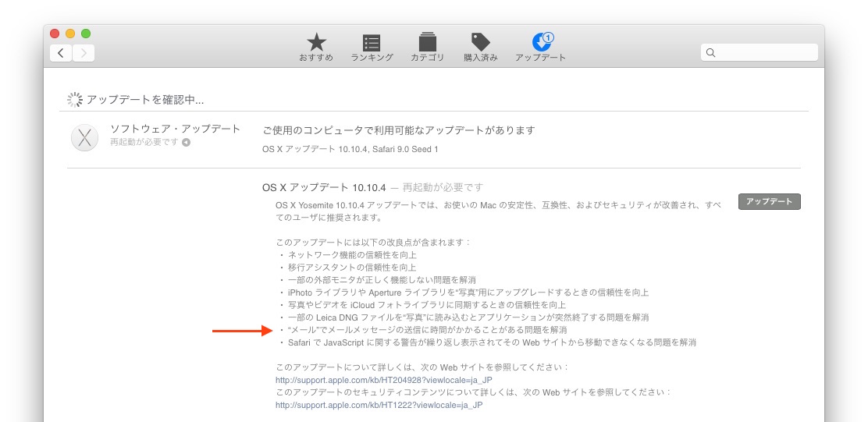Screen dimensions: 868x422
Task: Click the ソフトウェア・アップデート title
Action: [x=176, y=129]
